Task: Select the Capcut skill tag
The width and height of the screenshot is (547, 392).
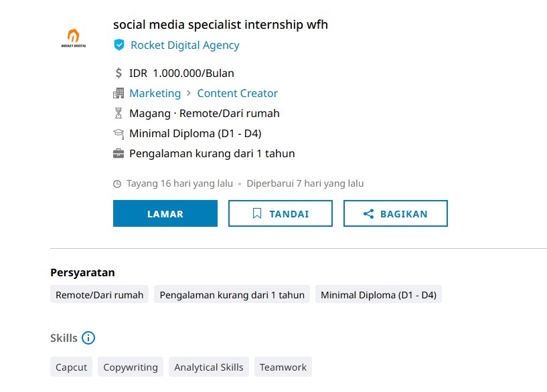Action: (71, 367)
